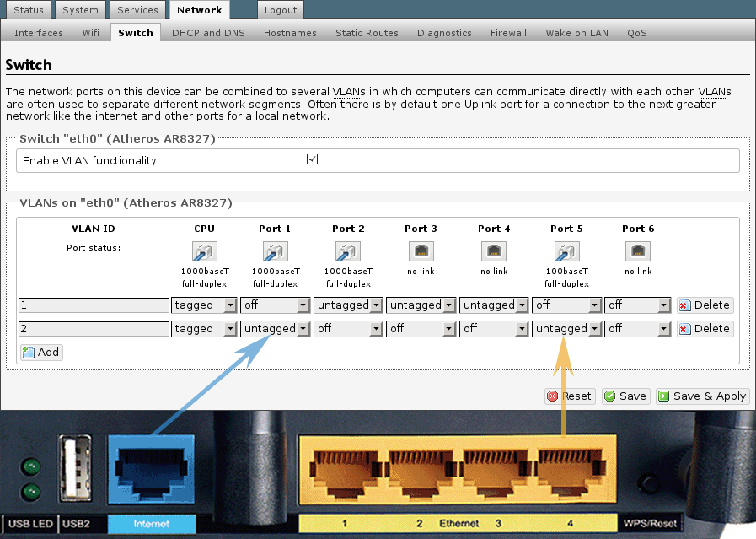Click the Port 4 no-link icon
756x539 pixels.
(x=494, y=251)
